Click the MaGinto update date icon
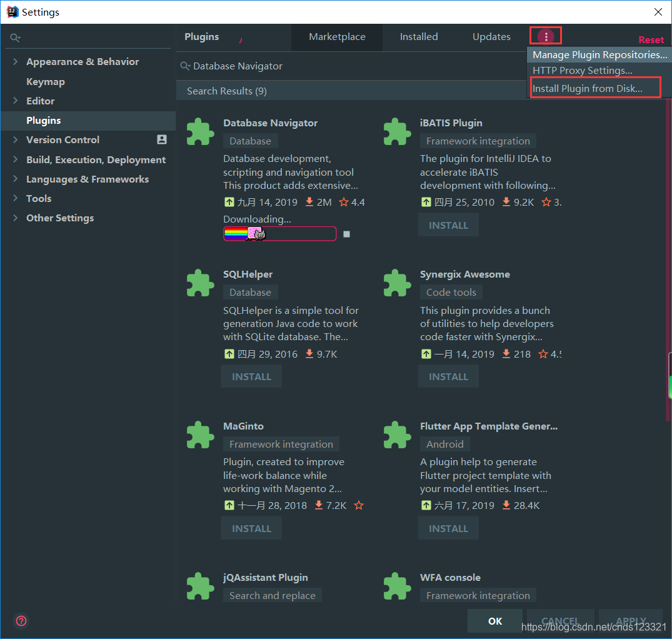The width and height of the screenshot is (672, 639). [229, 505]
